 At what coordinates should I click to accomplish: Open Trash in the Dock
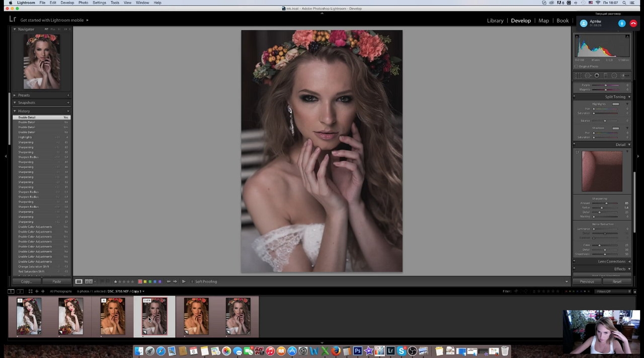click(x=505, y=351)
